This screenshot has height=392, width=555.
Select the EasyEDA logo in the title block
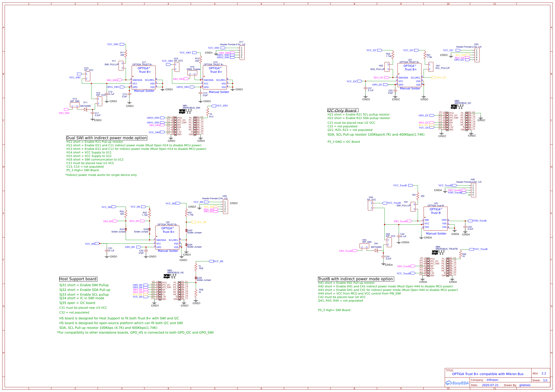pos(457,383)
